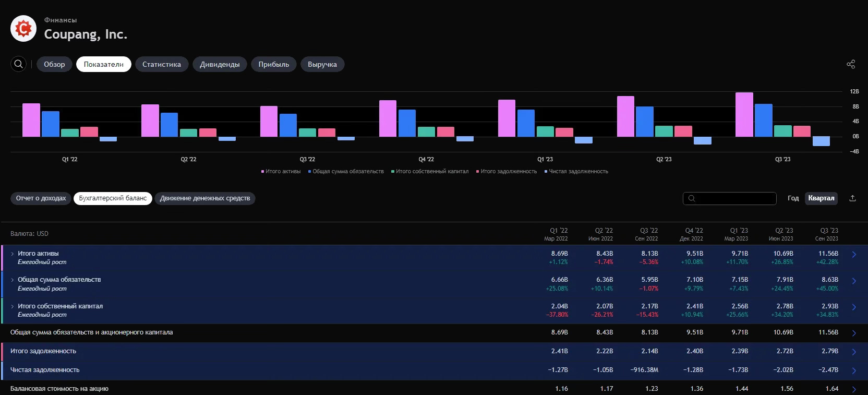Click the Coupang, Inc. title
868x395 pixels.
[x=86, y=34]
